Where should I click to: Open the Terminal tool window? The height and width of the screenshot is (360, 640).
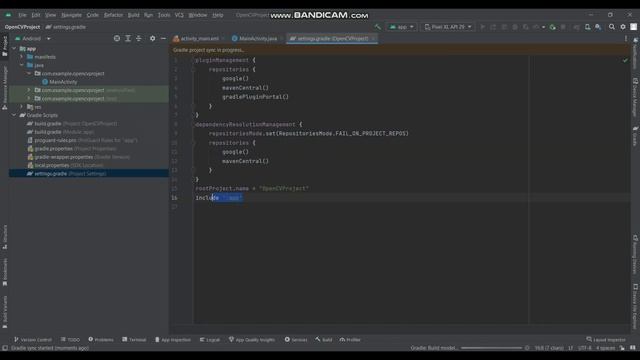pos(134,340)
